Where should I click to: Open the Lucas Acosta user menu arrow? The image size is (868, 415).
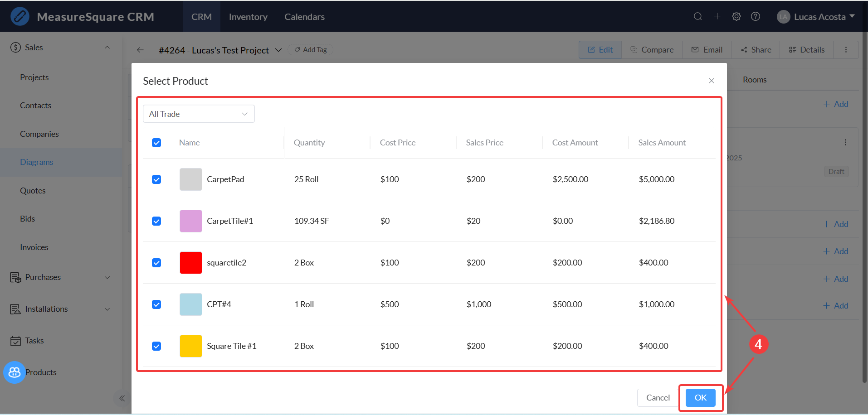click(x=852, y=16)
